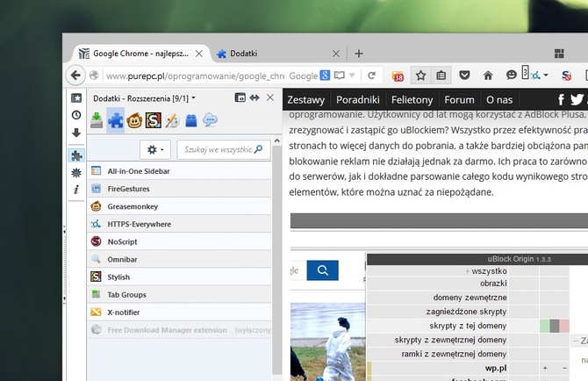Click the X-notifier mail icon with 38
The height and width of the screenshot is (381, 588).
coord(398,76)
